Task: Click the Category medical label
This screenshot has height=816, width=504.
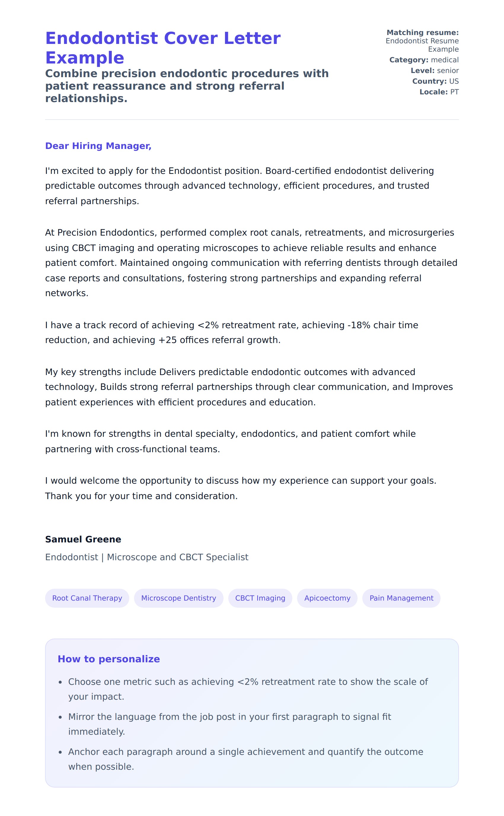Action: 424,60
